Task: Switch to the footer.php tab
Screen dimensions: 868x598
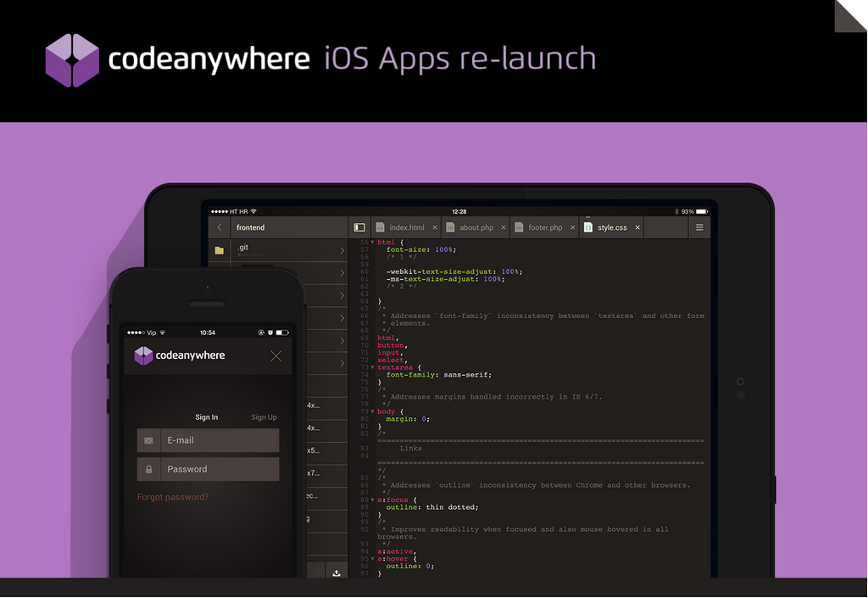Action: tap(545, 227)
